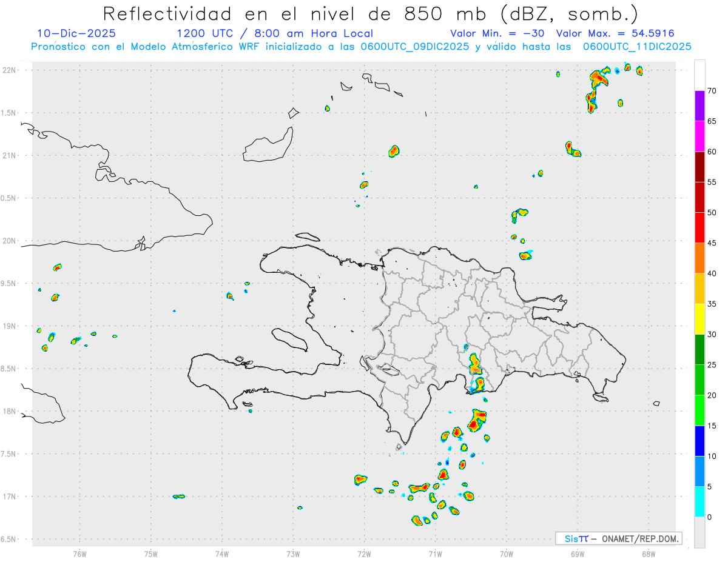728x562 pixels.
Task: Click the latitude axis label '19N'
Action: click(x=10, y=326)
